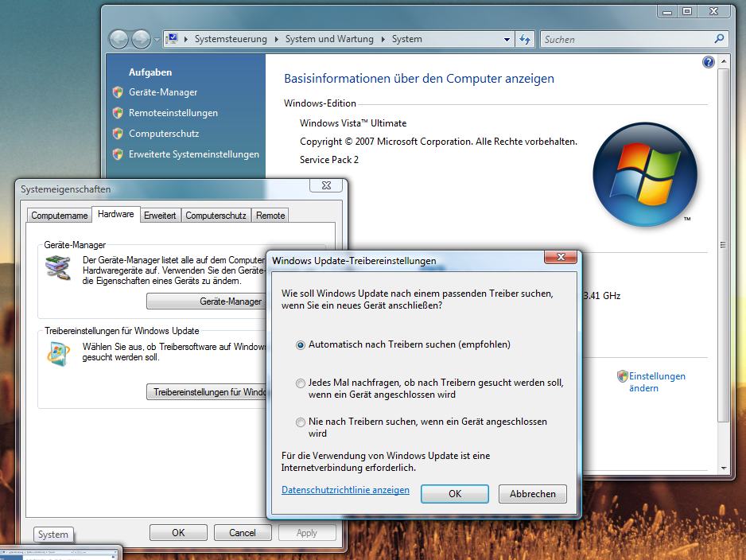746x560 pixels.
Task: Maximize the System control panel window
Action: 687,11
